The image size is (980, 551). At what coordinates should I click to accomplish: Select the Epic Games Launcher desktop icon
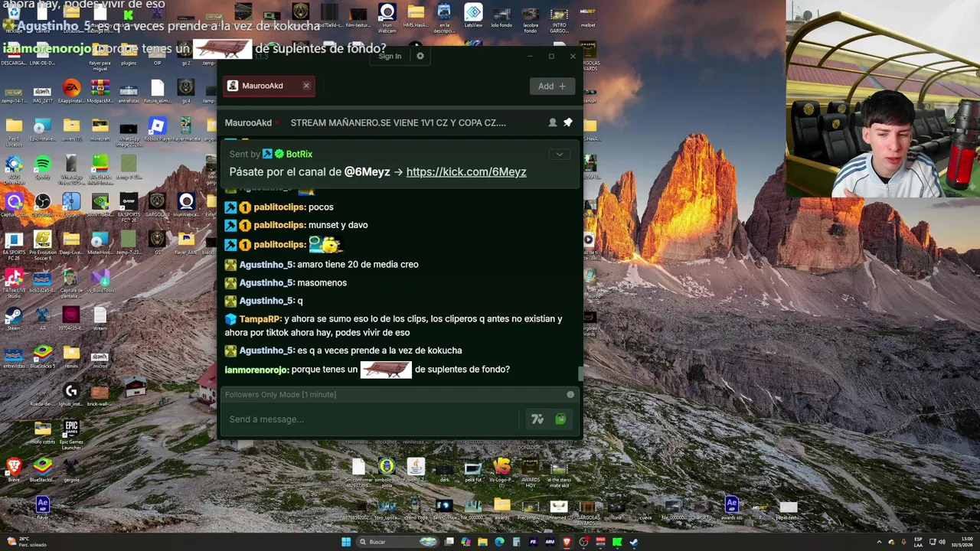[71, 434]
